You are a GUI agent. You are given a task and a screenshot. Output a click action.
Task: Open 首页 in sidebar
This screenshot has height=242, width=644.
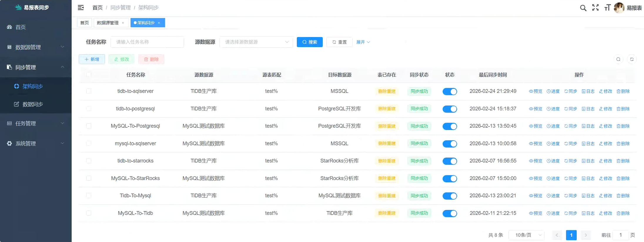click(36, 27)
